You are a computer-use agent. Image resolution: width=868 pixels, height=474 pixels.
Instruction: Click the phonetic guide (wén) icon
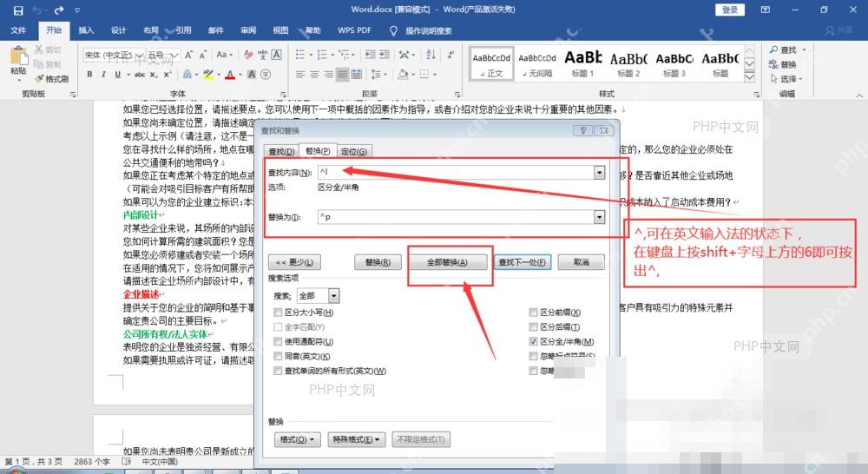(x=262, y=55)
